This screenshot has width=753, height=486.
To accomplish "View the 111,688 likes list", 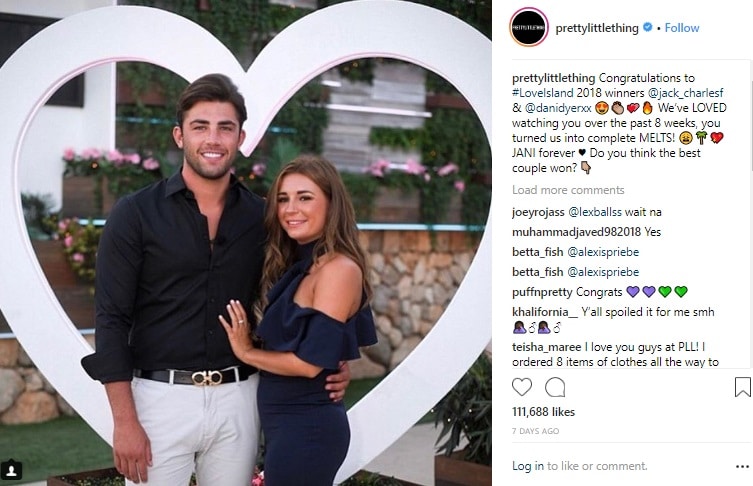I will pyautogui.click(x=543, y=412).
